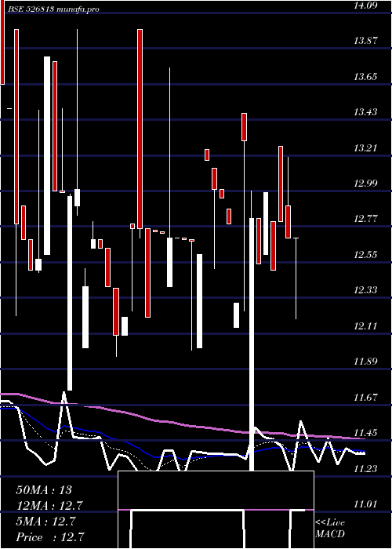Click the 12.33 price axis label
Image resolution: width=392 pixels, height=549 pixels.
coord(366,290)
